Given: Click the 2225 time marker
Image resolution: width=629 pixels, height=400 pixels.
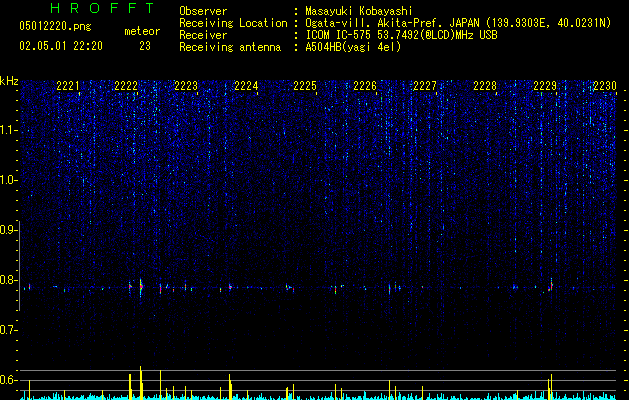Looking at the screenshot, I should point(305,86).
